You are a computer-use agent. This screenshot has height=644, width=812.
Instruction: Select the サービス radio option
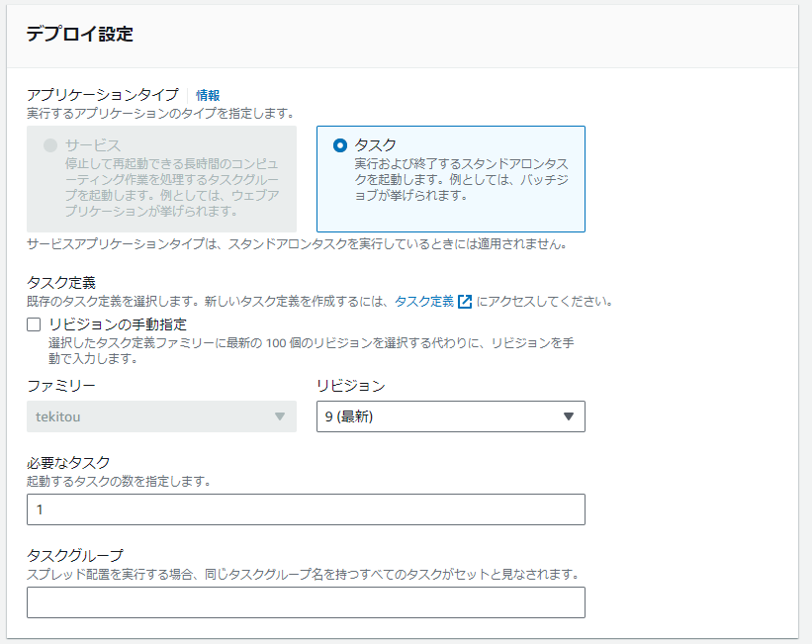pyautogui.click(x=50, y=145)
